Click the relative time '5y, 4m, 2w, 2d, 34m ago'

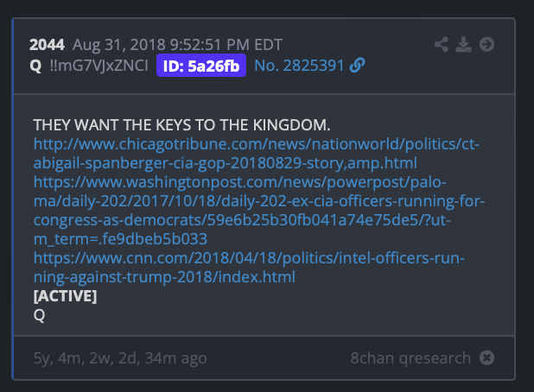[x=120, y=358]
